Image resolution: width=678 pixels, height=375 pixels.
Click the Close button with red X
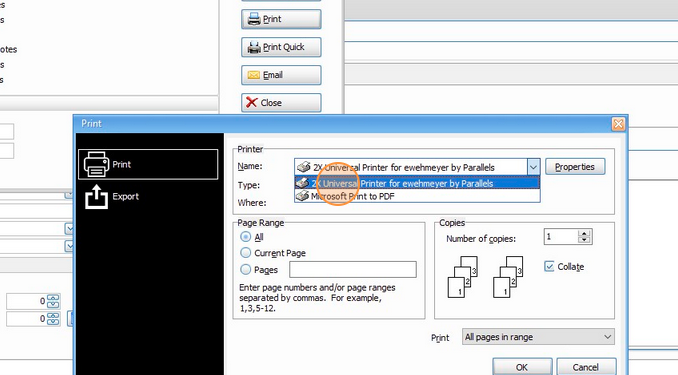pos(281,103)
